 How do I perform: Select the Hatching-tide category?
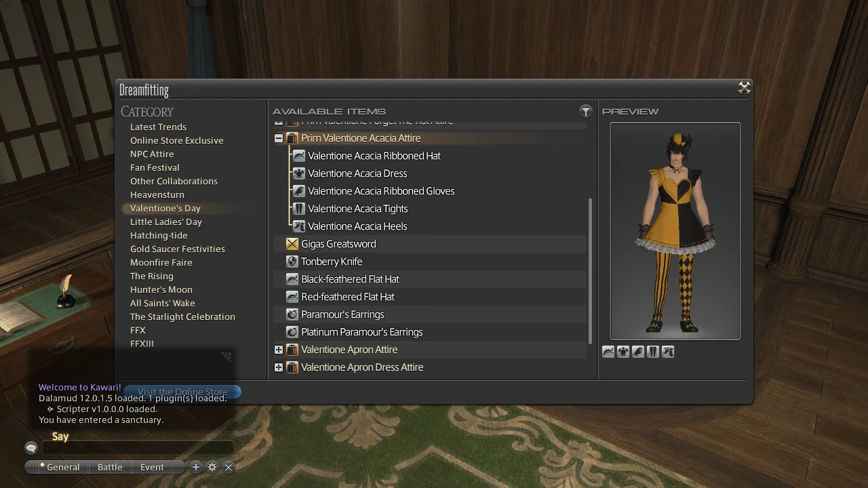[x=159, y=235]
